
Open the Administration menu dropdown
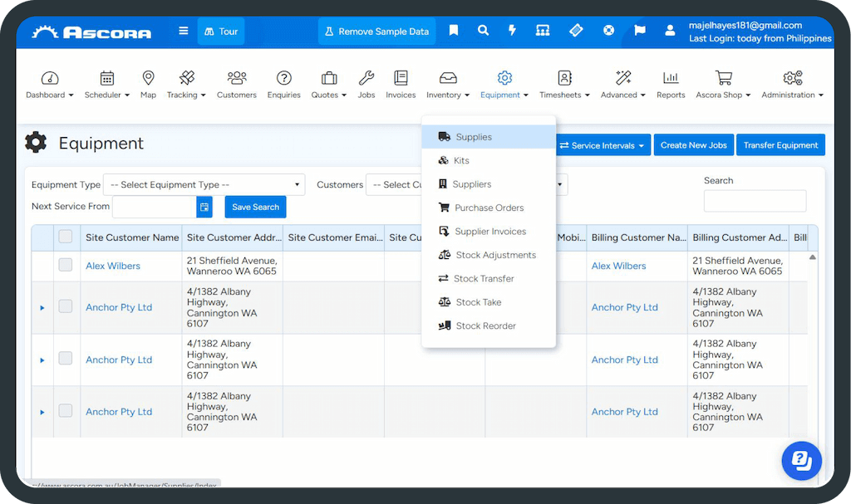(792, 84)
